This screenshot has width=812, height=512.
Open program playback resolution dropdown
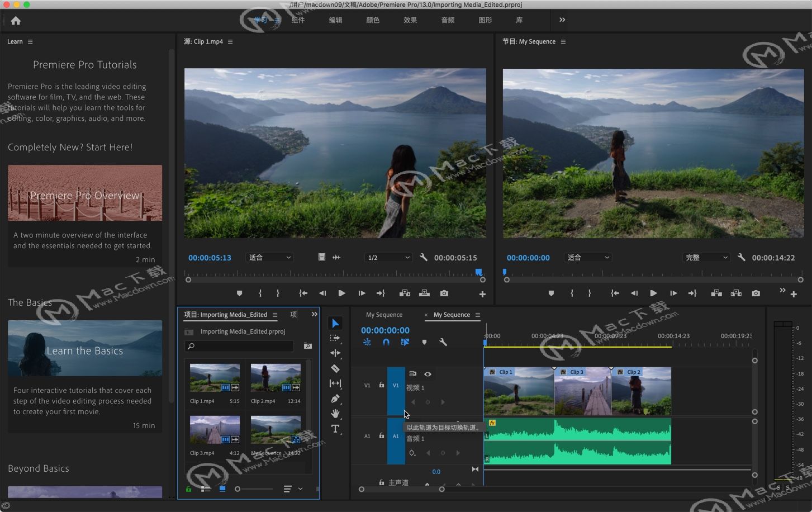(x=706, y=258)
